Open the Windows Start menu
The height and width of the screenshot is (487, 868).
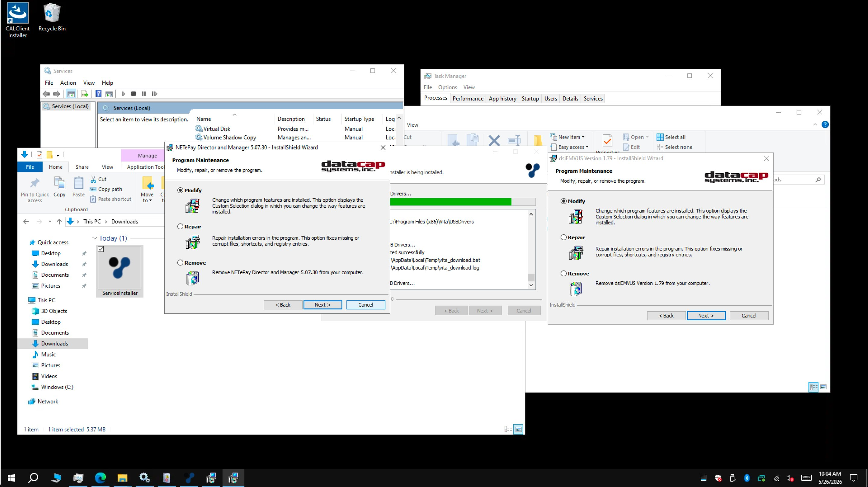pos(11,478)
